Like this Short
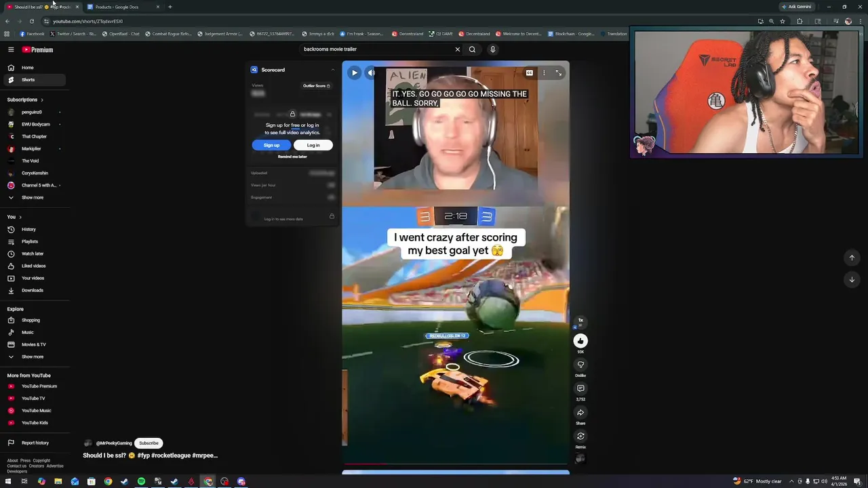This screenshot has height=488, width=868. coord(580,341)
